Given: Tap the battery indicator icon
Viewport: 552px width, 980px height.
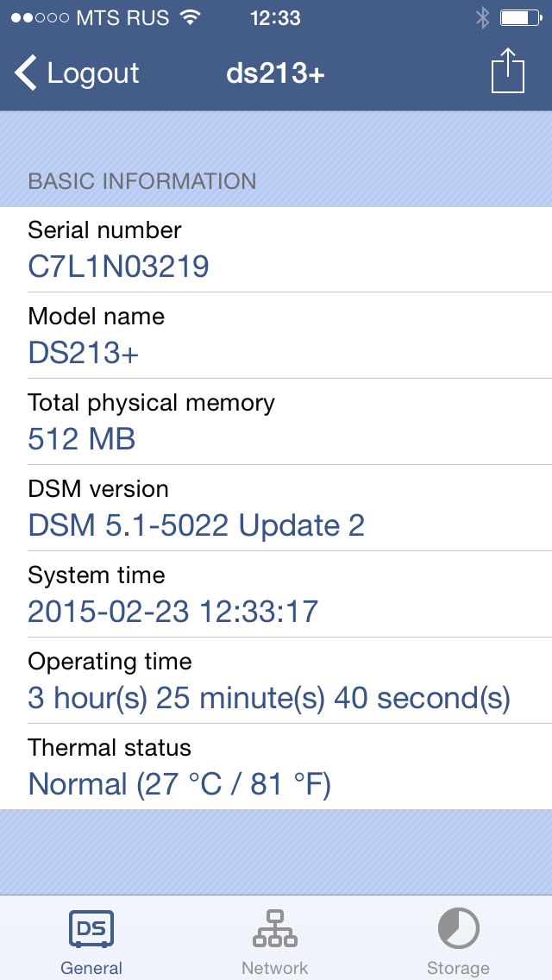Looking at the screenshot, I should [x=520, y=18].
